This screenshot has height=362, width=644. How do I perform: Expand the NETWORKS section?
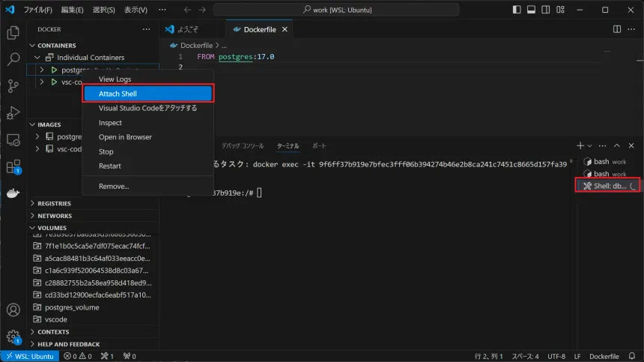pyautogui.click(x=55, y=215)
